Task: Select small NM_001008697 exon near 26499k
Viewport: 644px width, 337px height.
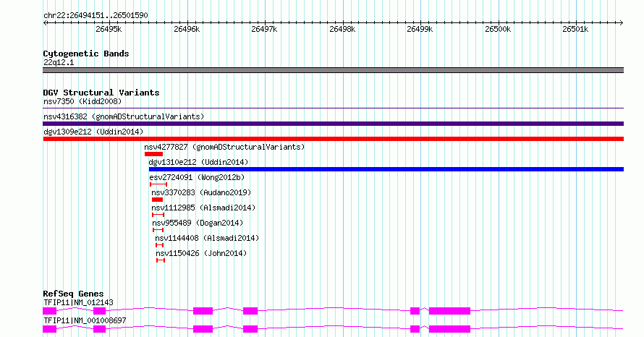Action: point(415,329)
